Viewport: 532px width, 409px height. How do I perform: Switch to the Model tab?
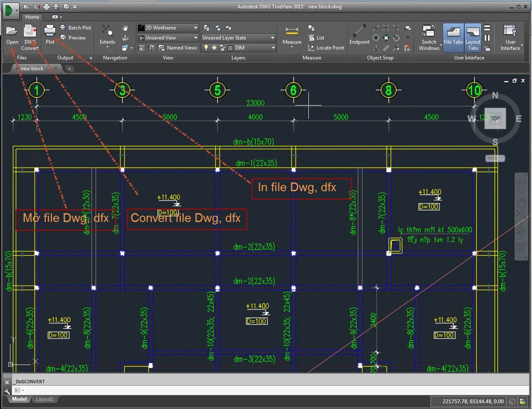pos(19,399)
